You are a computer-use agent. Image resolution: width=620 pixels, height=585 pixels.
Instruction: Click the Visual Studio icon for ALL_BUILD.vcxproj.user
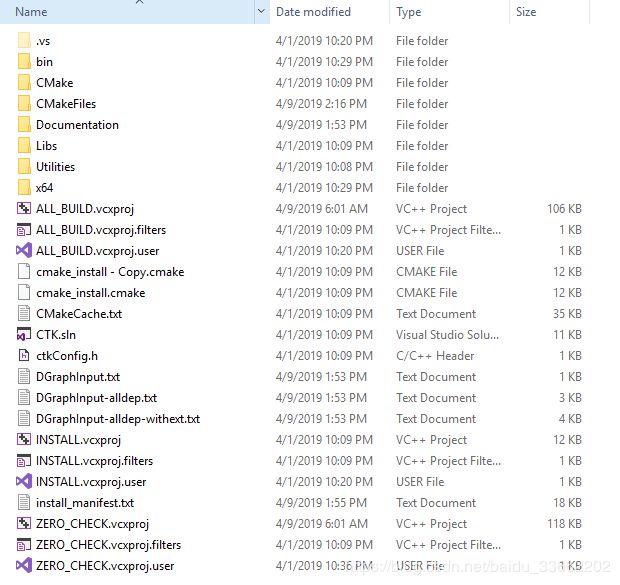click(24, 251)
